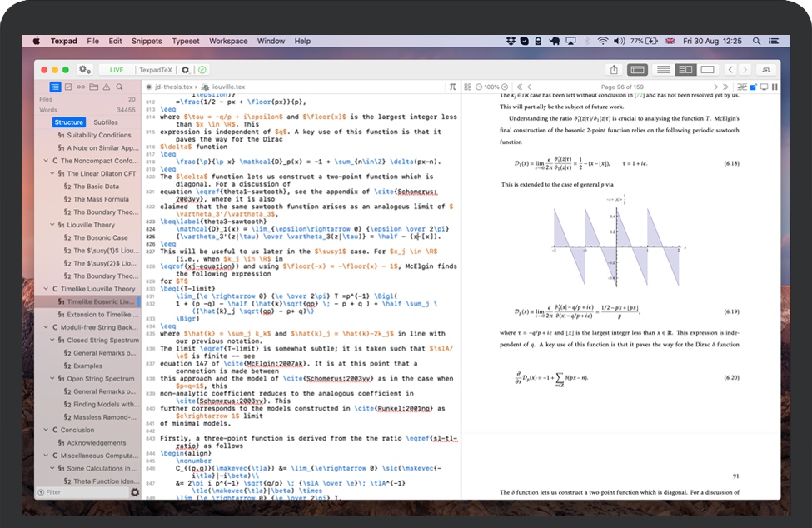Viewport: 812px width, 528px height.
Task: Click the blue external window icon
Action: [754, 87]
